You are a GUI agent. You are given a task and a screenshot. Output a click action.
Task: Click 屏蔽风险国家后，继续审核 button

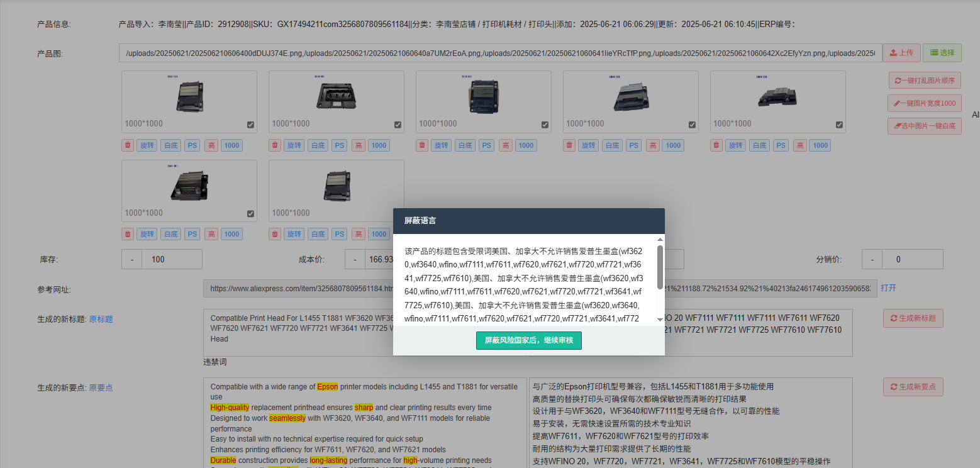tap(528, 340)
